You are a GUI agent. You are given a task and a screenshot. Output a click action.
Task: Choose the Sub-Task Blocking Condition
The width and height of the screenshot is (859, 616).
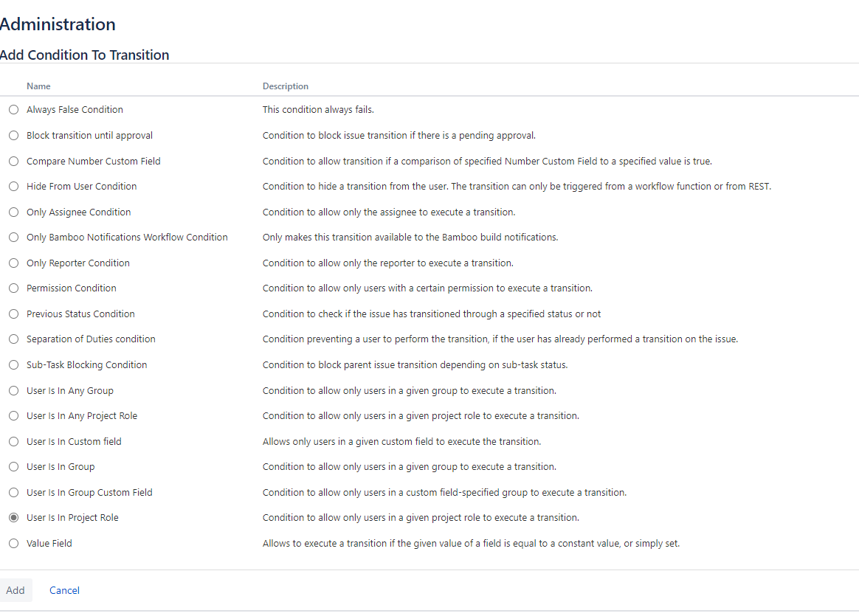pyautogui.click(x=13, y=364)
